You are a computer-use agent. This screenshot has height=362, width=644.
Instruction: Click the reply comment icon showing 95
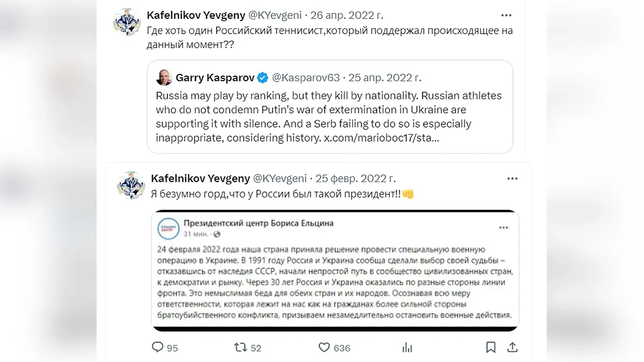(x=157, y=348)
